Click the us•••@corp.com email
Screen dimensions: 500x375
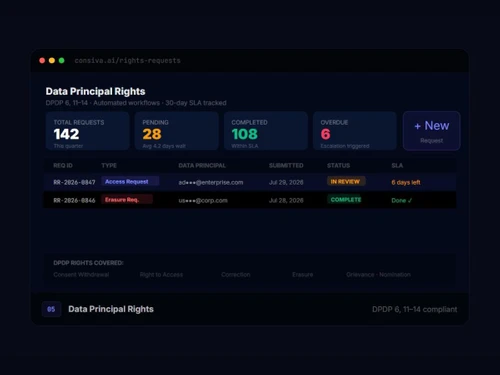point(203,200)
